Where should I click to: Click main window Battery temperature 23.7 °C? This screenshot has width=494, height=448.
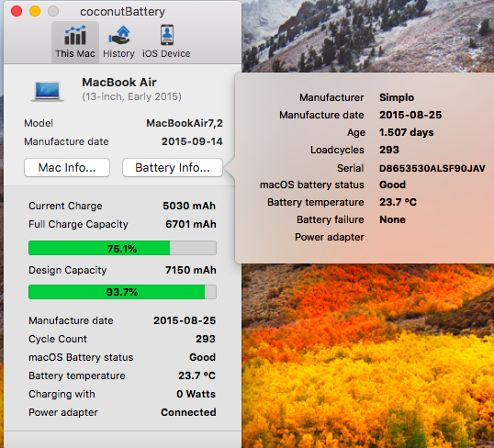196,375
